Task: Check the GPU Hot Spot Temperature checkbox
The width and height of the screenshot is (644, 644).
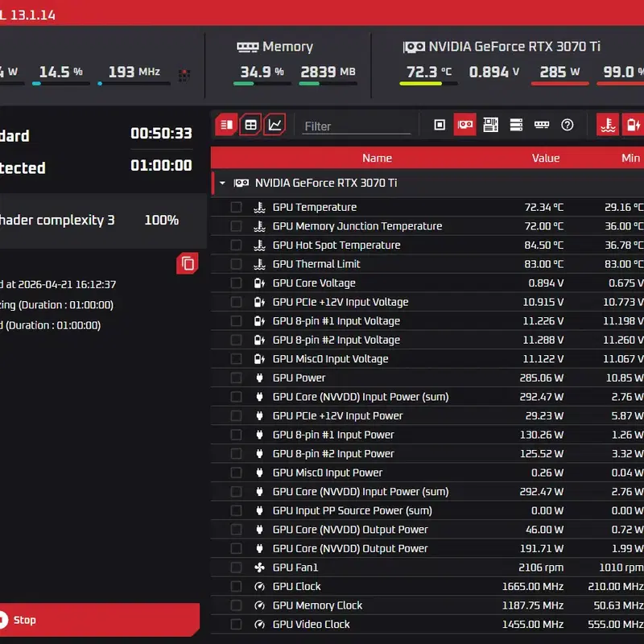Action: 236,246
